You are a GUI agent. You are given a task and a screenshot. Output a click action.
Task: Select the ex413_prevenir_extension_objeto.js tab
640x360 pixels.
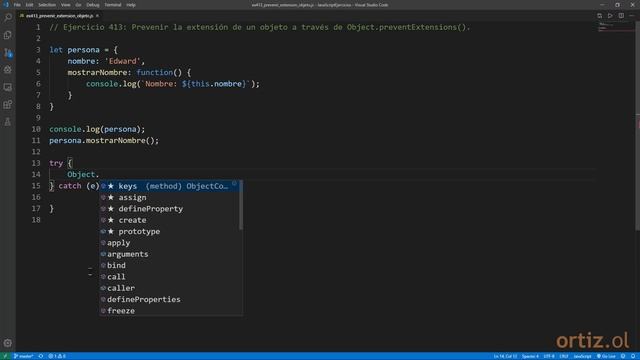coord(59,16)
